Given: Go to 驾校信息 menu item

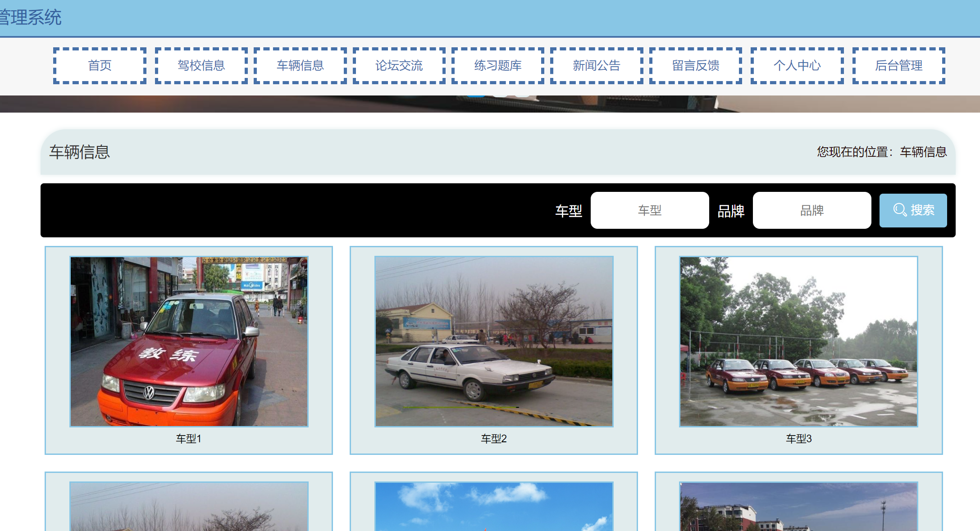Looking at the screenshot, I should click(201, 66).
